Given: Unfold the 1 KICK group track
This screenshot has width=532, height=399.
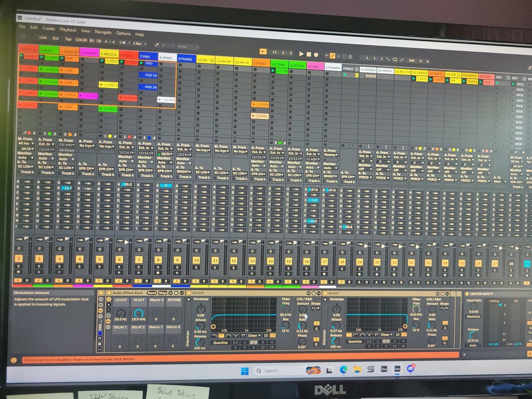Looking at the screenshot, I should coord(35,50).
